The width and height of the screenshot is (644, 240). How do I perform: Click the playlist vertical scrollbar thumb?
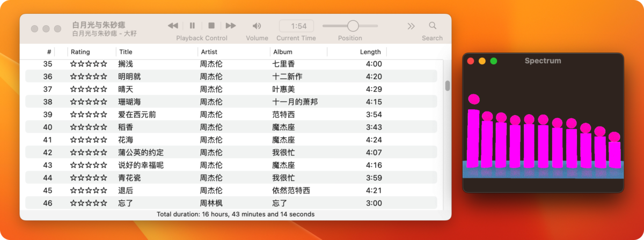[447, 86]
